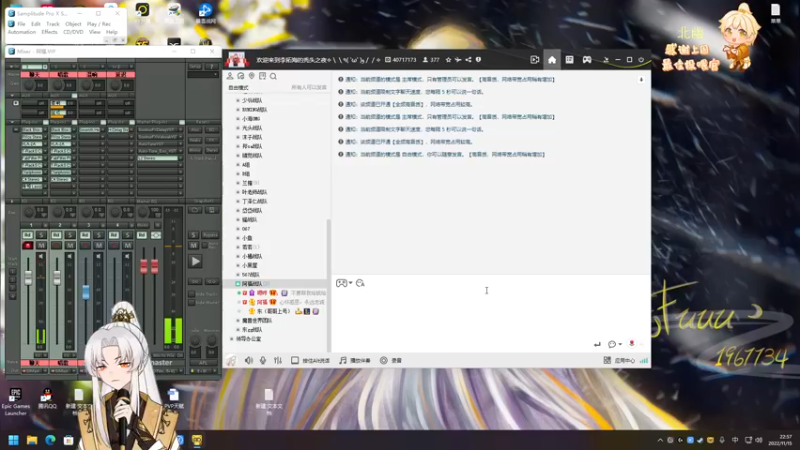
Task: Click the microphone icon in YY bottom bar
Action: point(263,360)
